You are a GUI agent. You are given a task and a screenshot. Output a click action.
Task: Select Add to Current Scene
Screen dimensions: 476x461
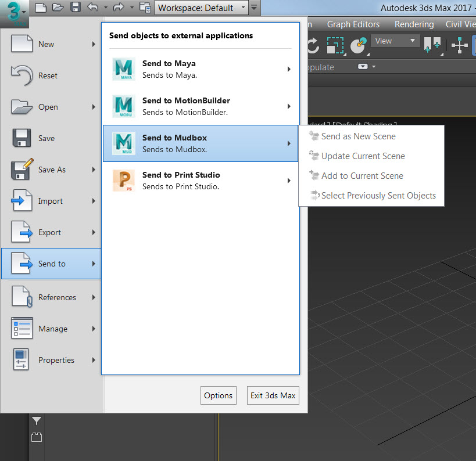pyautogui.click(x=371, y=176)
